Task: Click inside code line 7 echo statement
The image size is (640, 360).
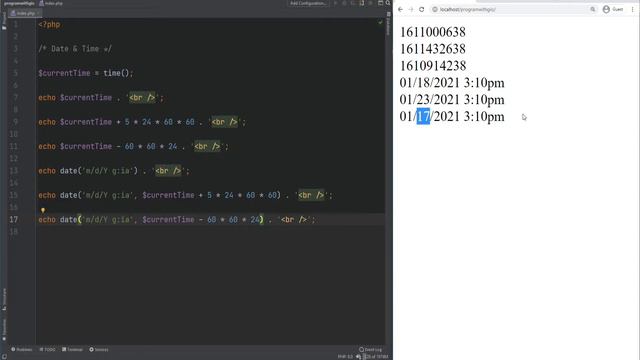Action: [101, 98]
